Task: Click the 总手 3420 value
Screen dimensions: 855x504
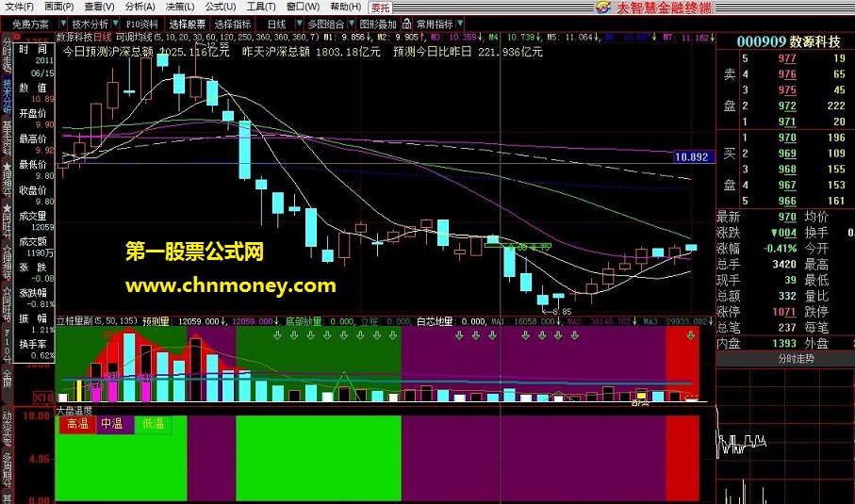Action: (x=784, y=265)
